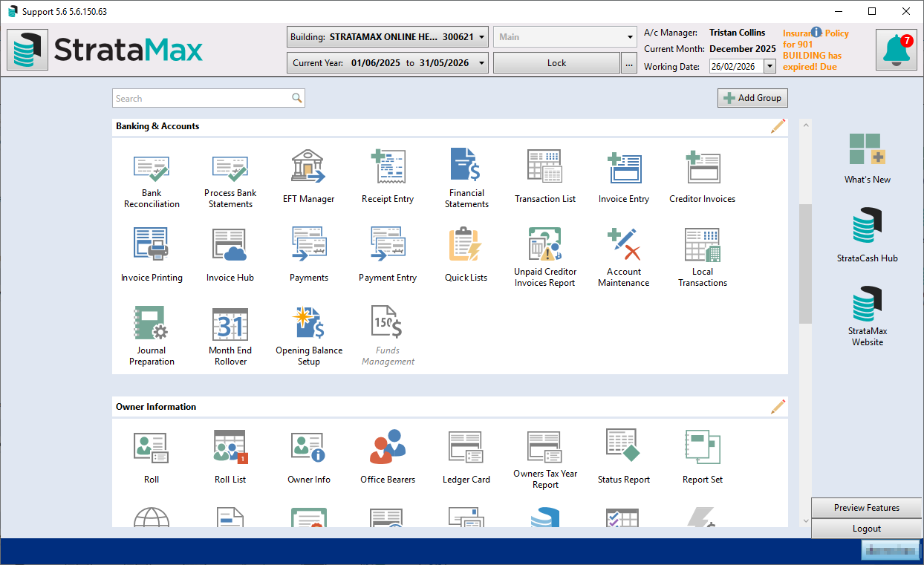Edit the Banking & Accounts group

778,127
